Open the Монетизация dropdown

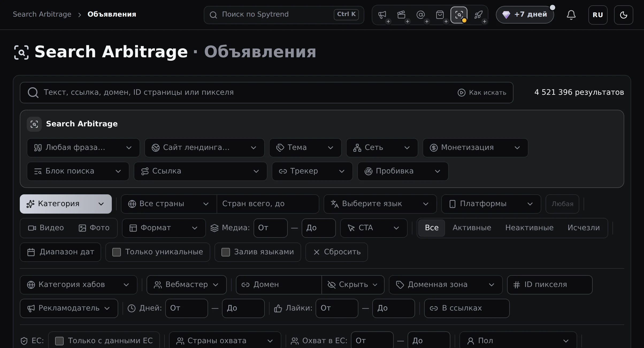point(475,148)
